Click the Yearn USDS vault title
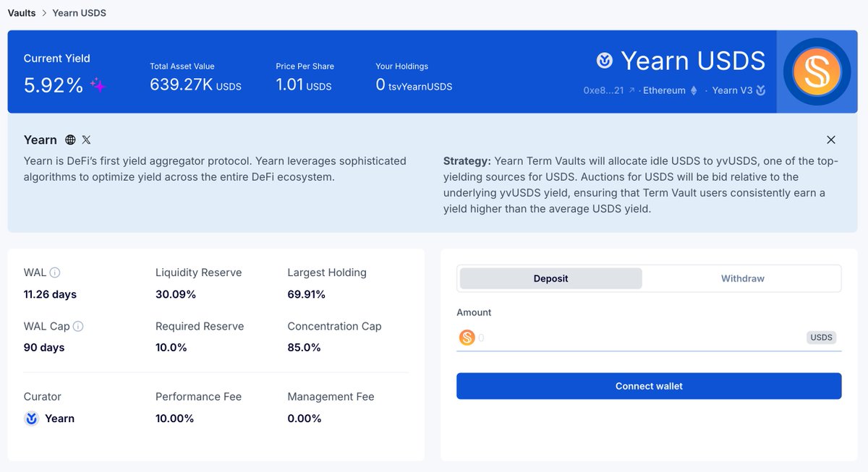This screenshot has height=472, width=868. (693, 61)
